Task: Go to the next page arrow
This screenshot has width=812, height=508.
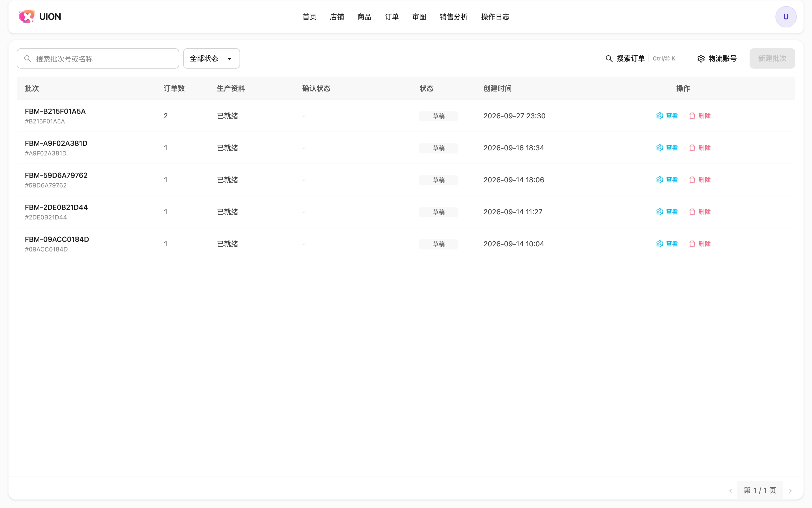Action: click(790, 490)
